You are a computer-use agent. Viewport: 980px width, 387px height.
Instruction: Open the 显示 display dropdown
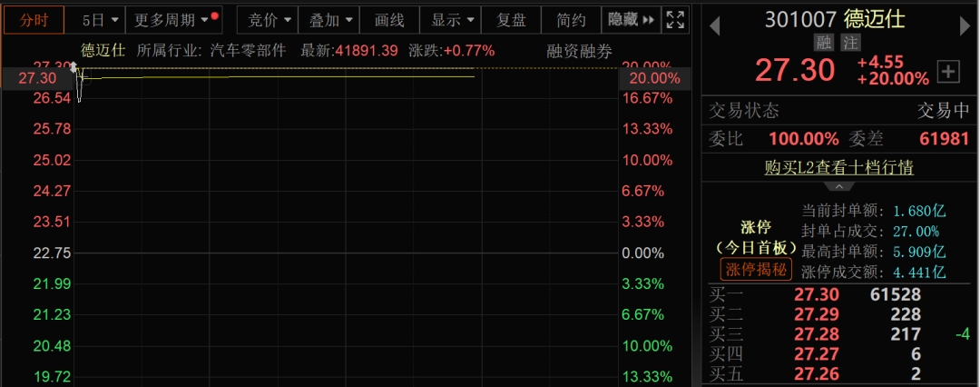tap(450, 20)
